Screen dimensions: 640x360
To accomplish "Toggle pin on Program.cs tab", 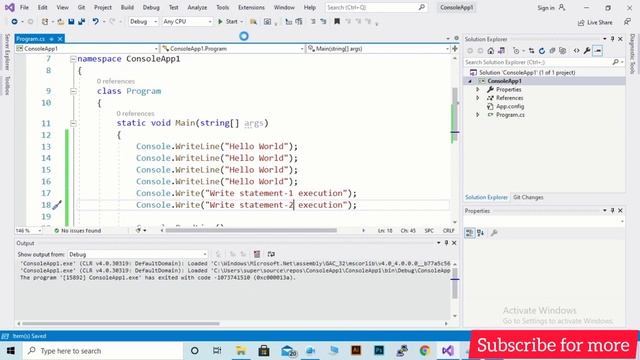I will (x=51, y=39).
